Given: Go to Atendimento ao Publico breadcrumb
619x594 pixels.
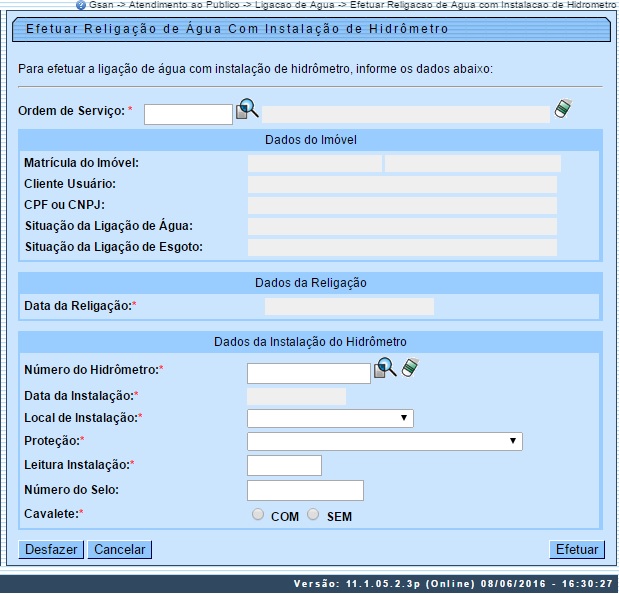Looking at the screenshot, I should [x=183, y=5].
